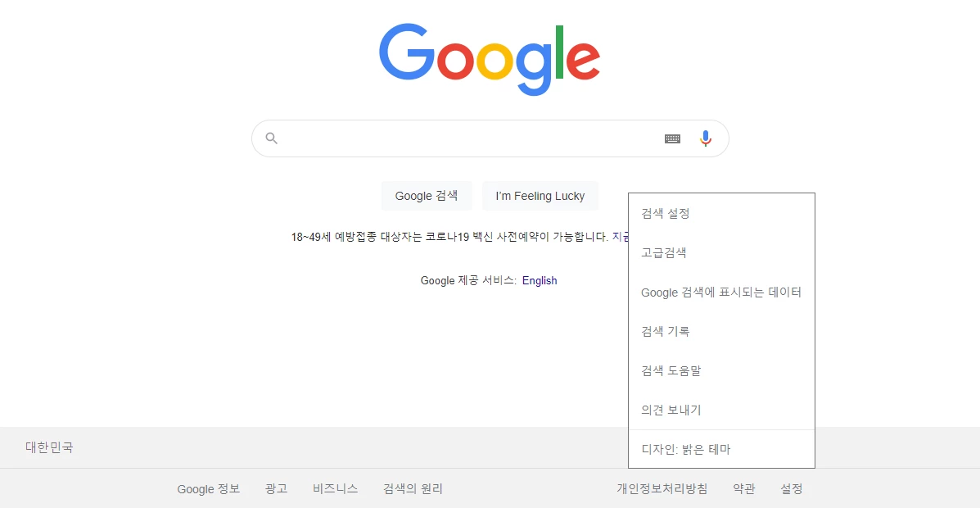Image resolution: width=980 pixels, height=508 pixels.
Task: Open the on-screen keyboard icon
Action: pyautogui.click(x=672, y=138)
